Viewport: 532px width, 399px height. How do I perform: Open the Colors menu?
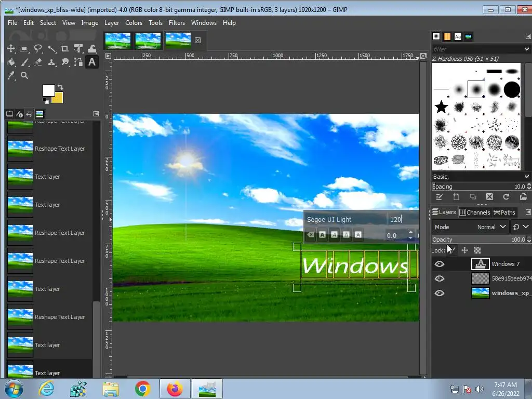(134, 23)
